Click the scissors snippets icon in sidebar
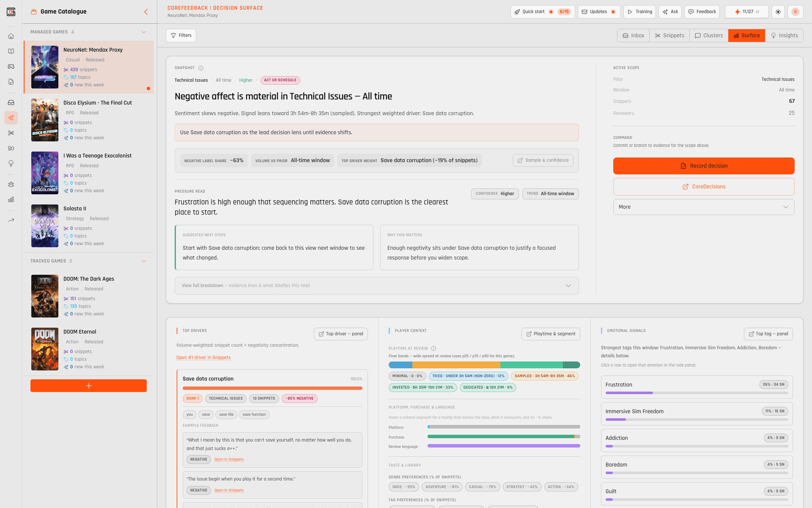Screen dimensions: 812x508 click(x=11, y=133)
